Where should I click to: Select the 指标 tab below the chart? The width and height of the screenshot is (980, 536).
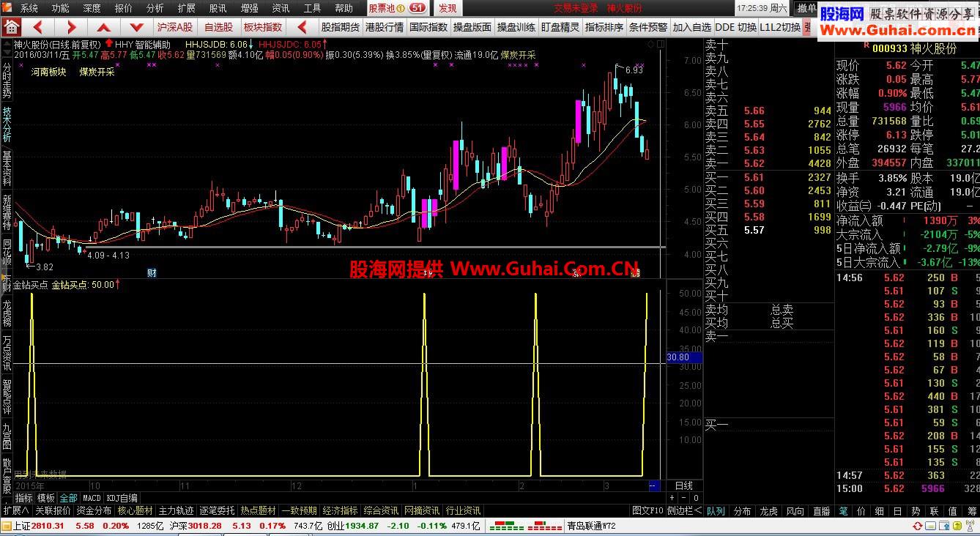coord(24,498)
